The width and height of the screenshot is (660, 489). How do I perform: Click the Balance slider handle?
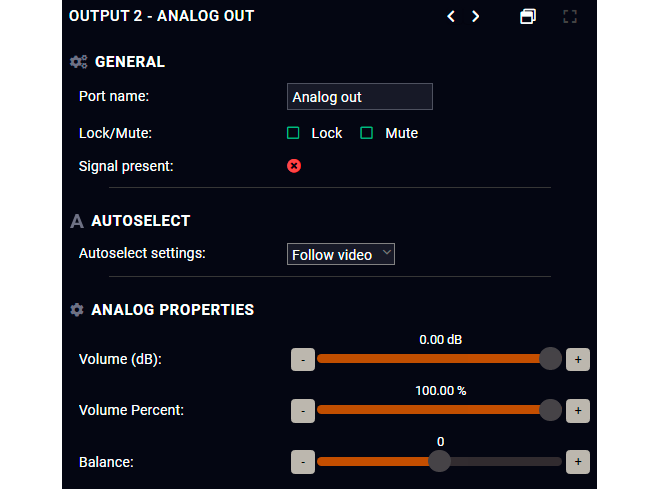[x=439, y=461]
